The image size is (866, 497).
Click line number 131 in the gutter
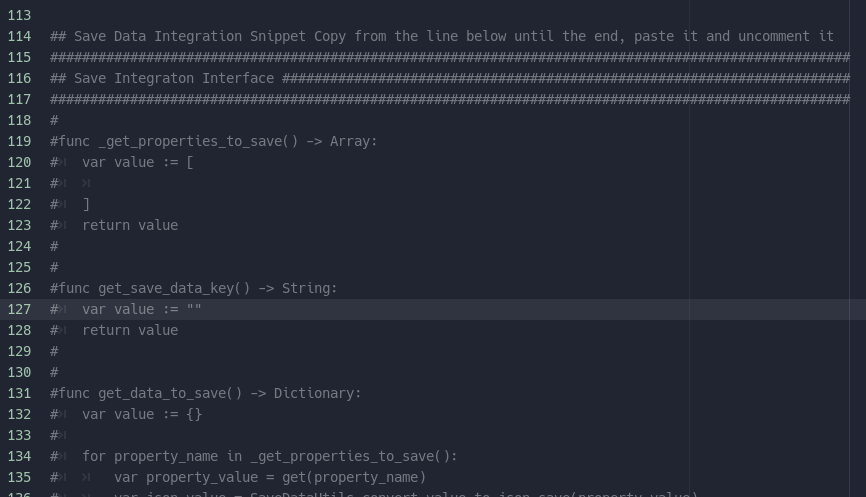click(19, 393)
